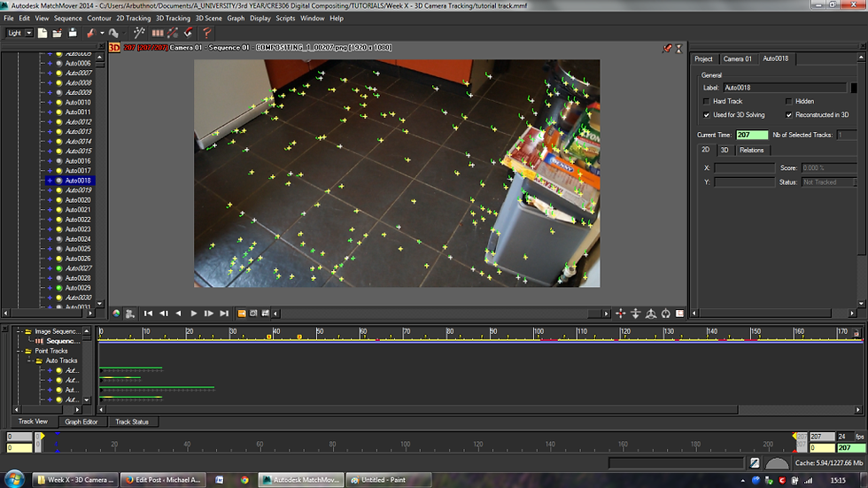Viewport: 868px width, 488px height.
Task: Jump to last frame of the sequence
Action: [224, 314]
